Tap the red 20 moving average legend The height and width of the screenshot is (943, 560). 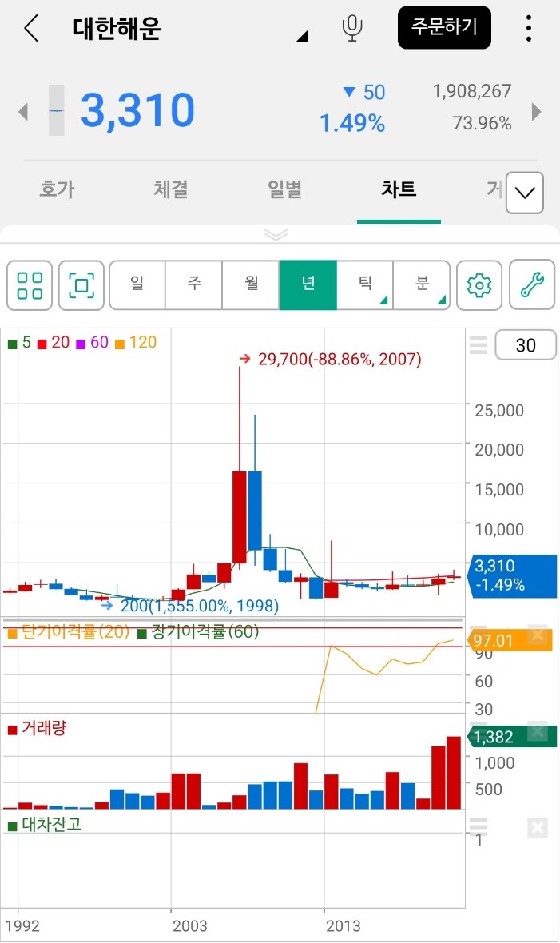pos(54,343)
